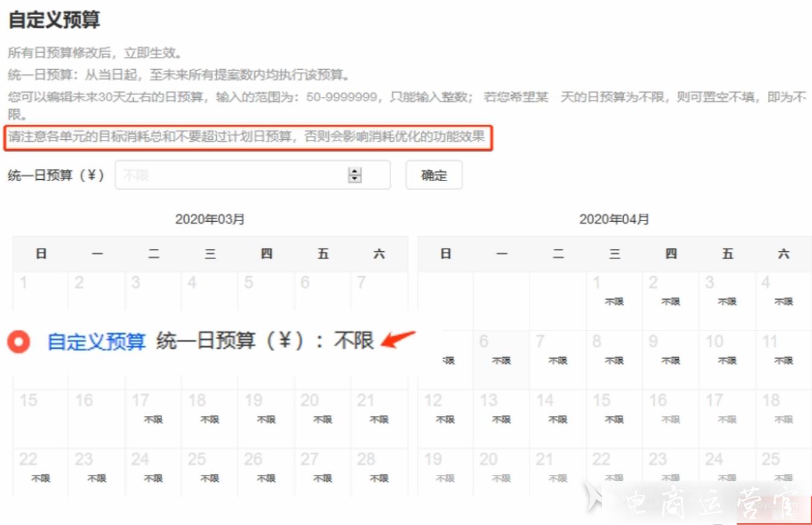
Task: Select the 自定义预算 blue label
Action: (x=97, y=342)
